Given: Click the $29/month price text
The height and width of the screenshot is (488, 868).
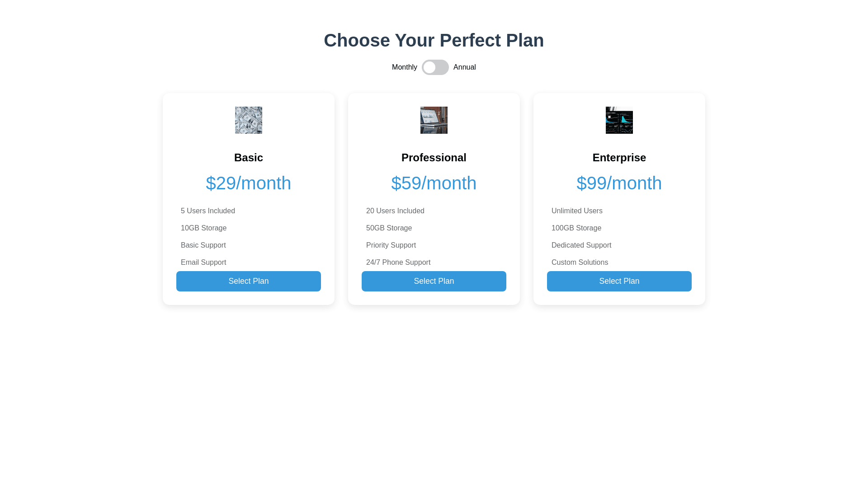Looking at the screenshot, I should click(249, 183).
